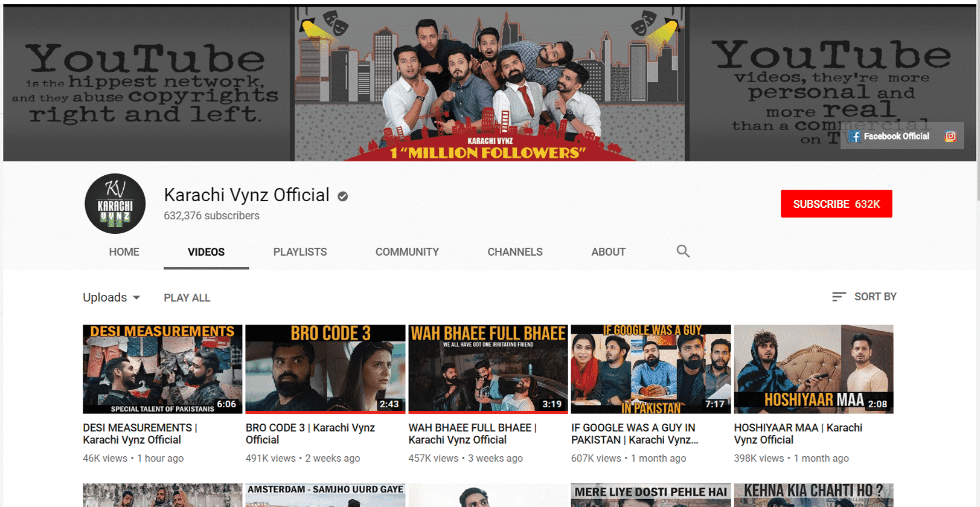Click the red Subscribe 632K button
Viewport: 980px width, 507px height.
pyautogui.click(x=836, y=204)
